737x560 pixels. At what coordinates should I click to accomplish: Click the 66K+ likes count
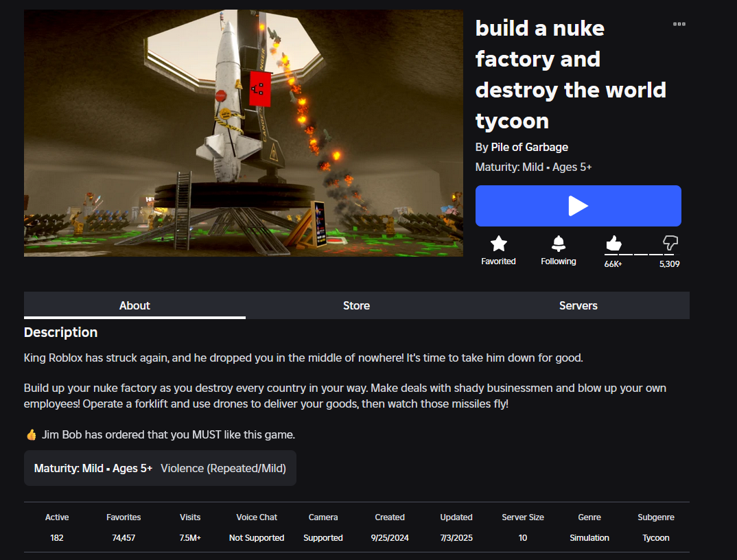pyautogui.click(x=613, y=264)
